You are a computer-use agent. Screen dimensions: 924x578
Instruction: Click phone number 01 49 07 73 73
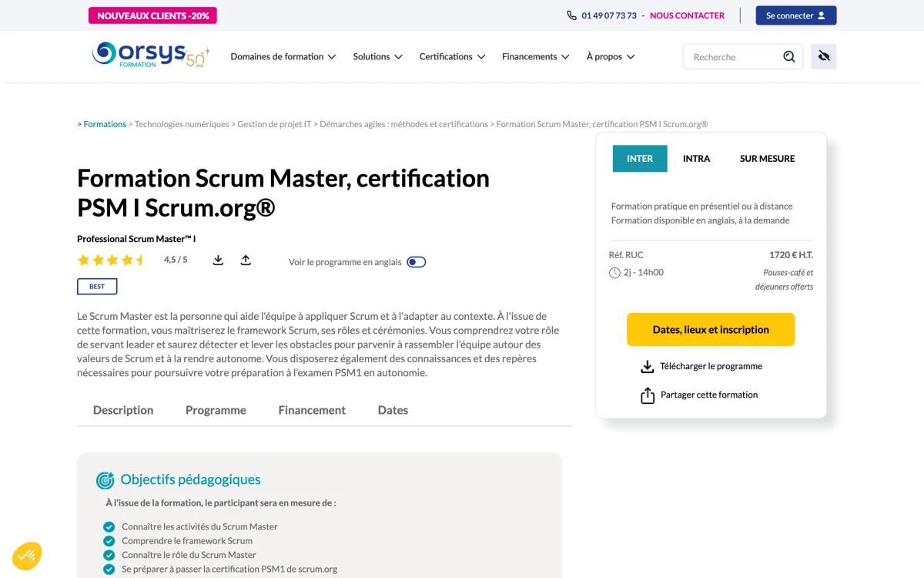coord(609,15)
